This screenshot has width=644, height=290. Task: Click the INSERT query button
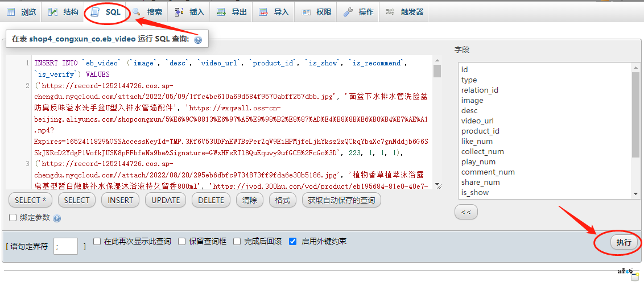(x=121, y=200)
